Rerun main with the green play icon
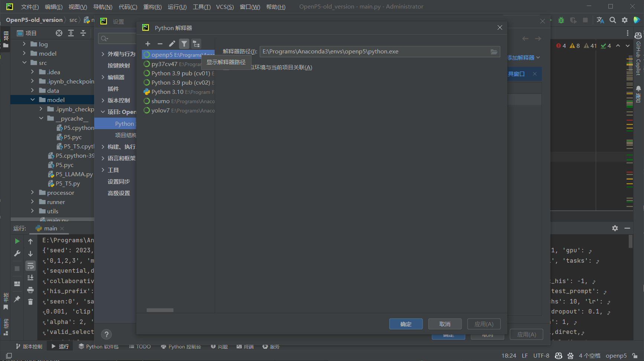Image resolution: width=644 pixels, height=361 pixels. click(17, 241)
